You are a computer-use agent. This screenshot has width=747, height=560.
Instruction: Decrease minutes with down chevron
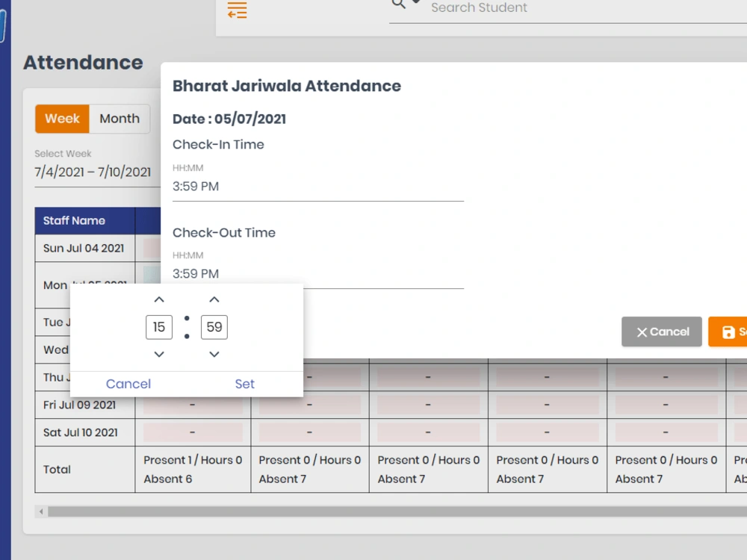(214, 354)
